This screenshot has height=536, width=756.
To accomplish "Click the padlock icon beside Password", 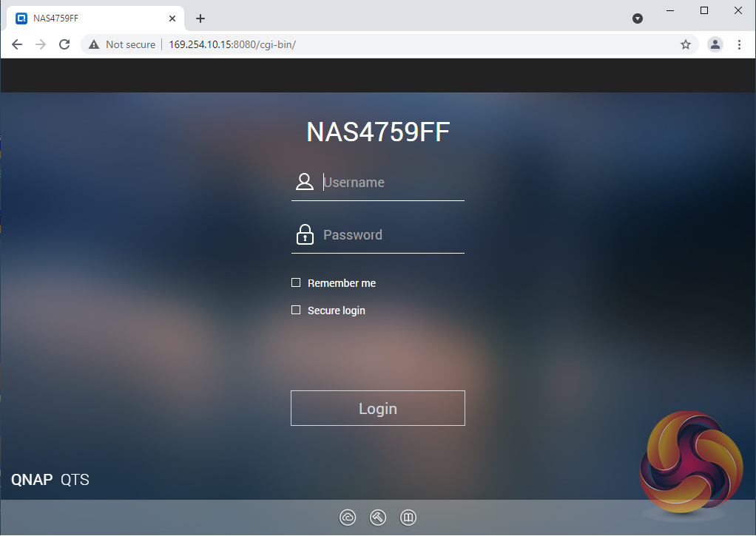I will coord(305,234).
